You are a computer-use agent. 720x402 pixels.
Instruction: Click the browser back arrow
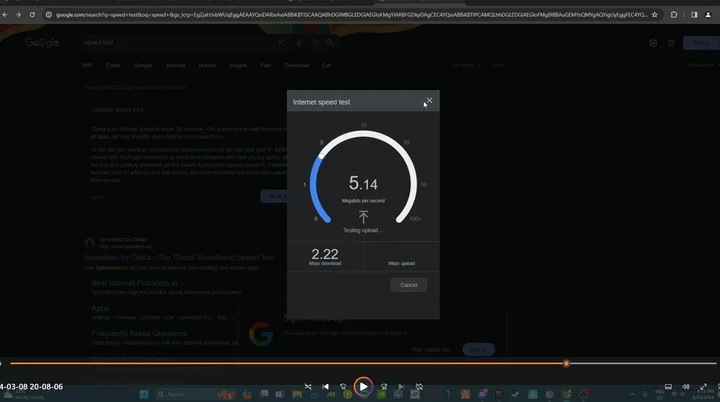[7, 15]
